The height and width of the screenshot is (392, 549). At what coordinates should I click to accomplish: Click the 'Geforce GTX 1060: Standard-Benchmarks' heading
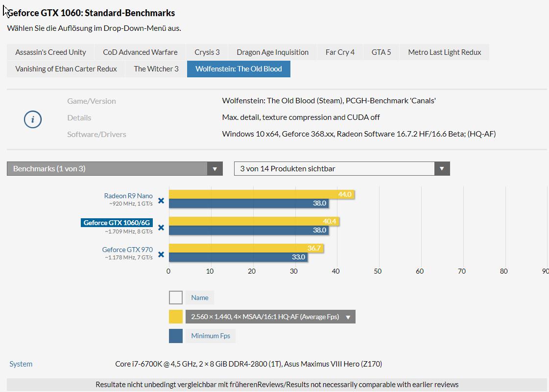pyautogui.click(x=91, y=13)
